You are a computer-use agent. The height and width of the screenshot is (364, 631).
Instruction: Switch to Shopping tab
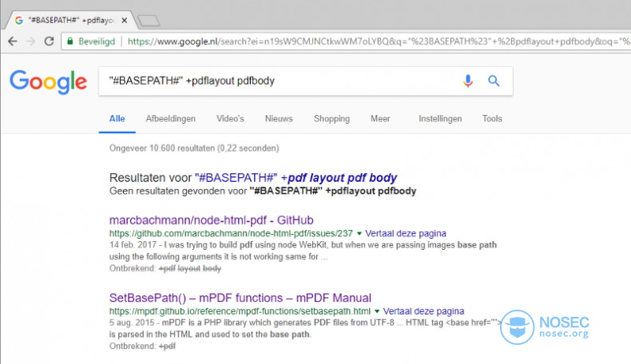pos(331,119)
